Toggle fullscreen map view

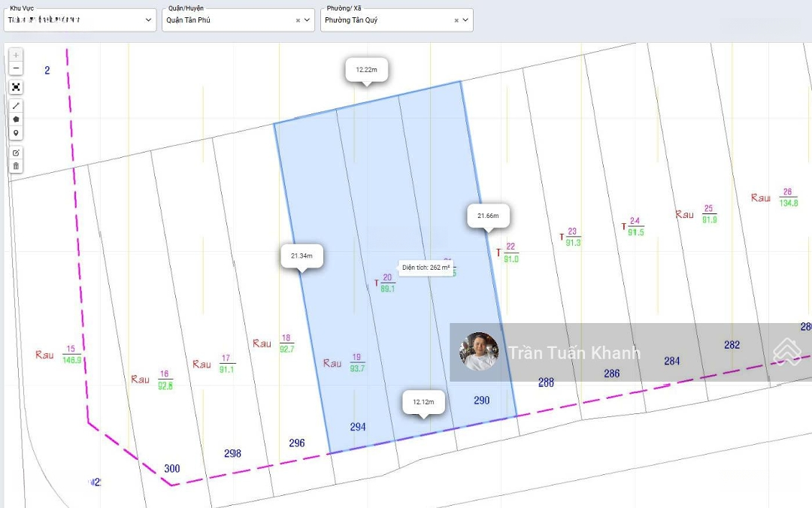point(16,87)
